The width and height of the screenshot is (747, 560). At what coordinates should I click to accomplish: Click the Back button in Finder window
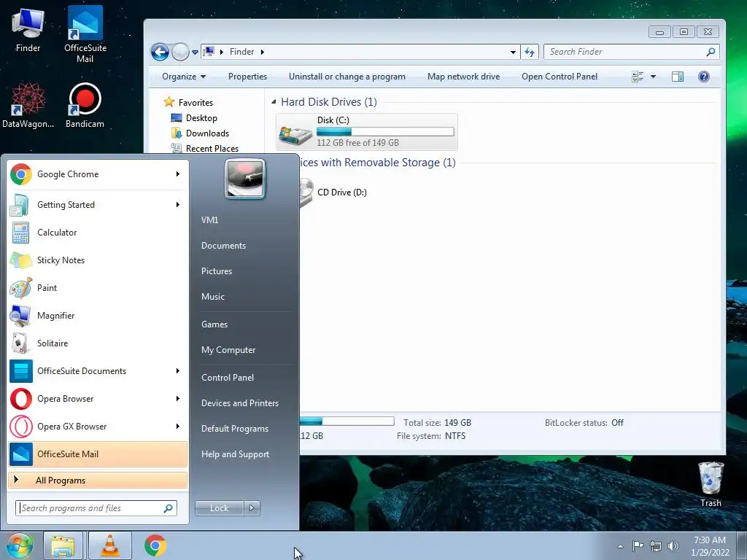point(160,52)
